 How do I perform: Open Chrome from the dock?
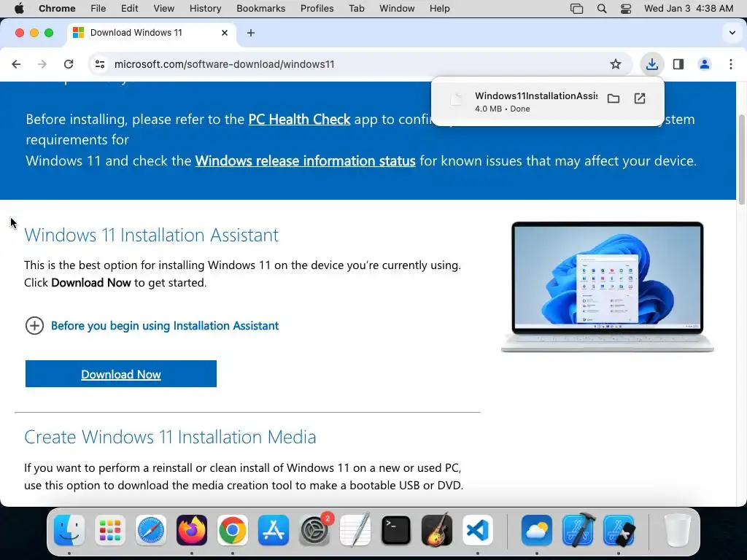pyautogui.click(x=233, y=530)
